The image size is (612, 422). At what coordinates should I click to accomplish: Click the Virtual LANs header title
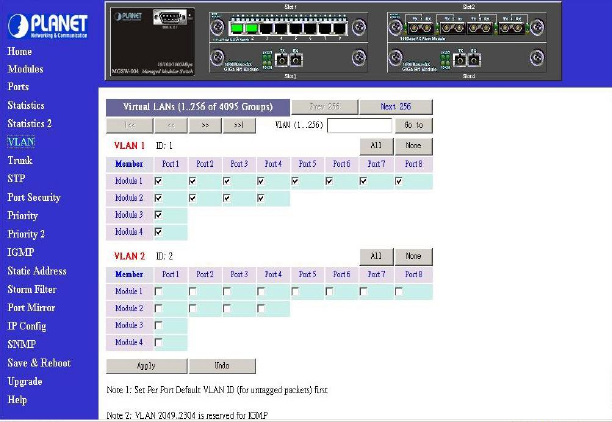(x=198, y=107)
